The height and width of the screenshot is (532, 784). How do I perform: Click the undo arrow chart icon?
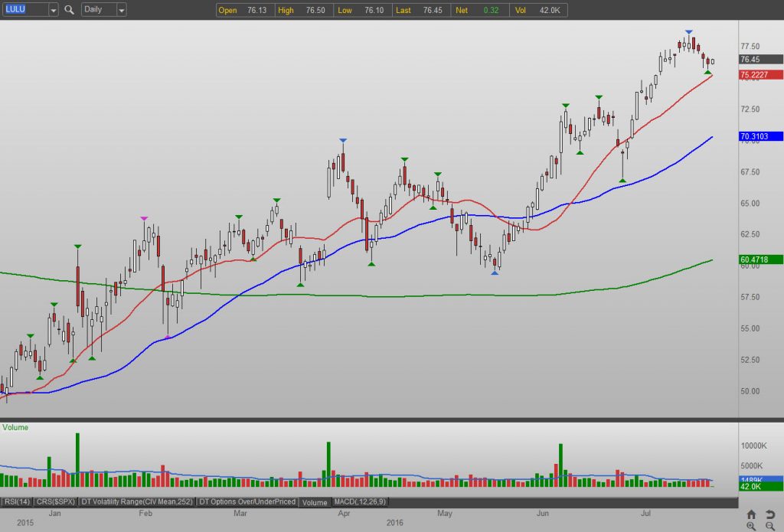click(770, 514)
